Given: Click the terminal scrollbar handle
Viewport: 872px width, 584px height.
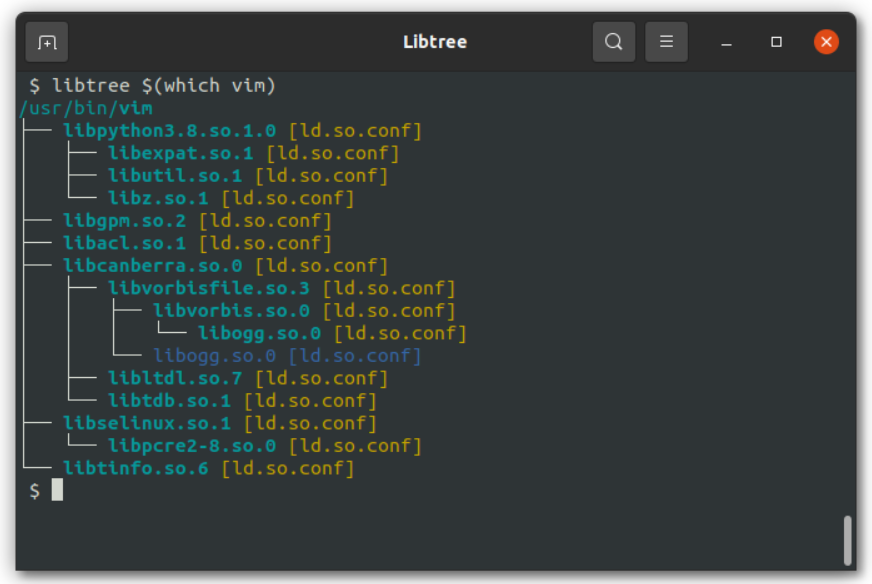Looking at the screenshot, I should 847,541.
